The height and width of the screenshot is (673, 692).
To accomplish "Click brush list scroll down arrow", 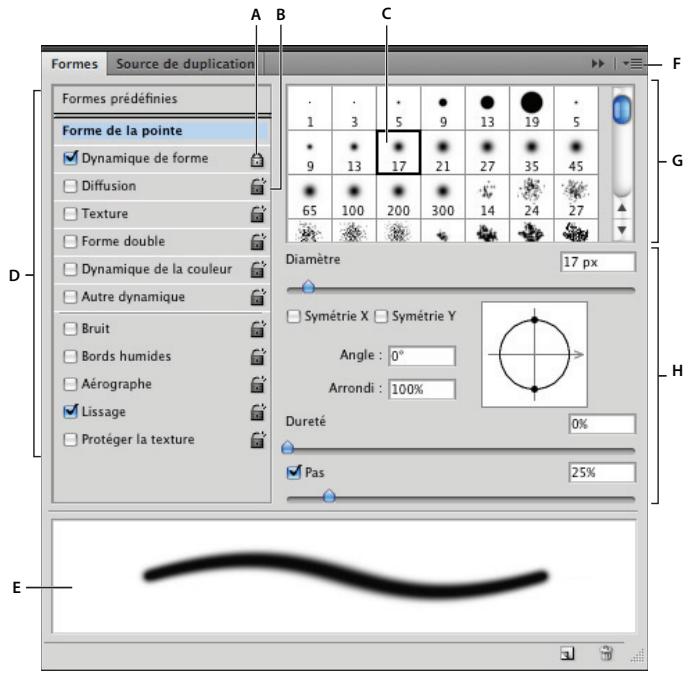I will [x=622, y=230].
